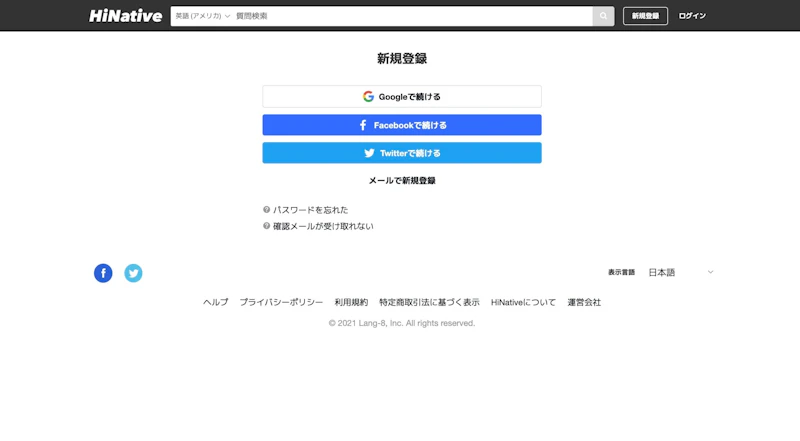The height and width of the screenshot is (441, 800).
Task: Continue with Google button
Action: 402,96
